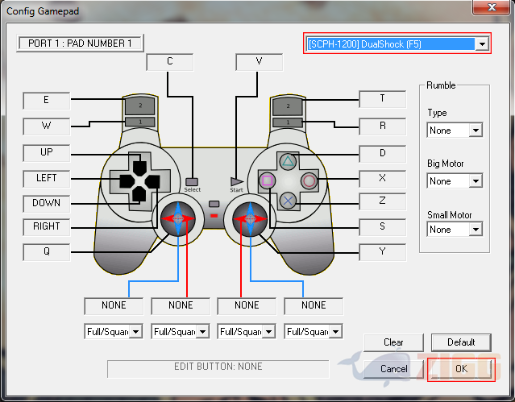Select the DOWN mapping box
This screenshot has width=515, height=402.
[x=46, y=203]
